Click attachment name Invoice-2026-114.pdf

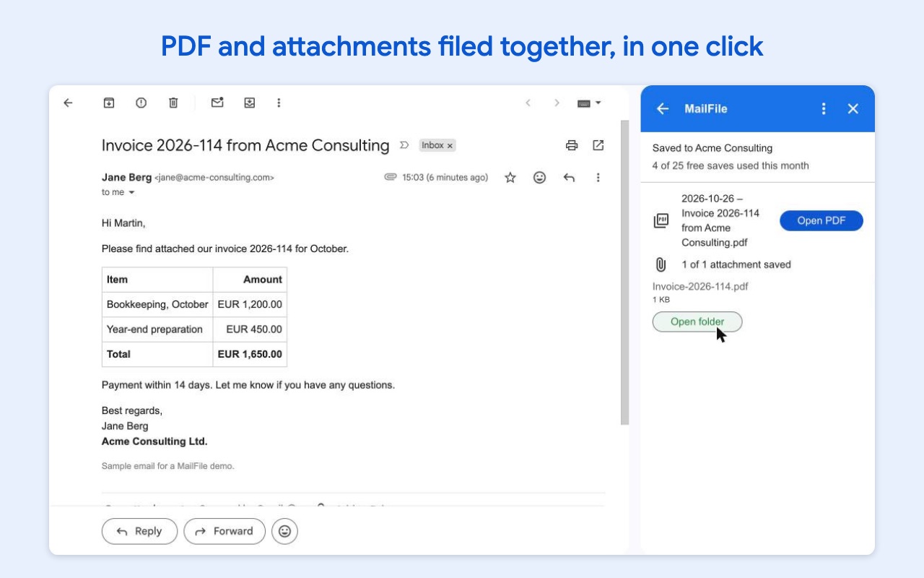700,286
